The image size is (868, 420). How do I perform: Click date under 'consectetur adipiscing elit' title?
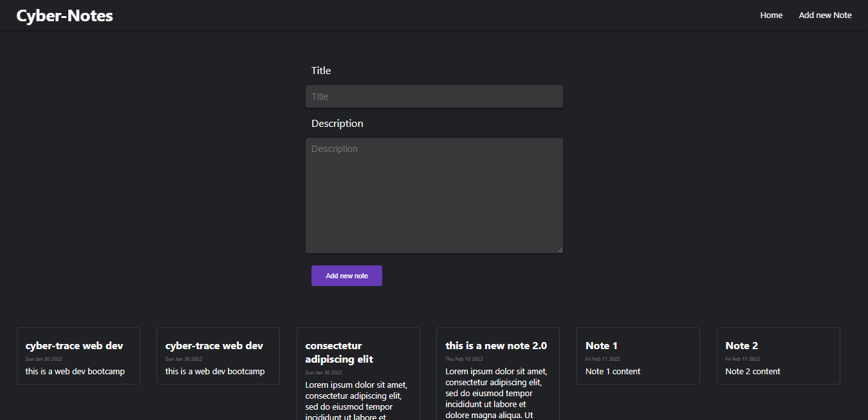point(324,372)
